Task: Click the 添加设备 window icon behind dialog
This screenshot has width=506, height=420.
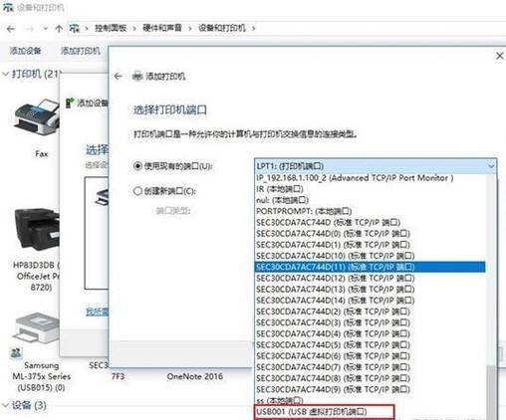Action: point(69,103)
